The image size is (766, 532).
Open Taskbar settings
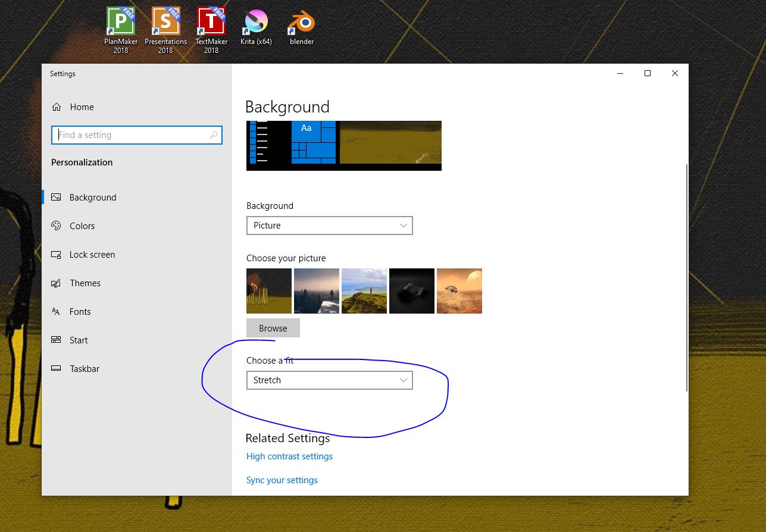[85, 368]
